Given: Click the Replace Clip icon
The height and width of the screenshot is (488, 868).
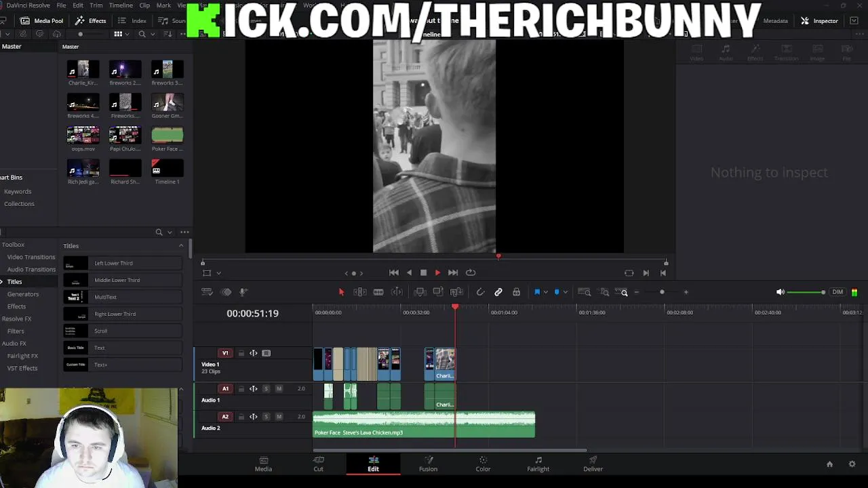Looking at the screenshot, I should tap(456, 292).
